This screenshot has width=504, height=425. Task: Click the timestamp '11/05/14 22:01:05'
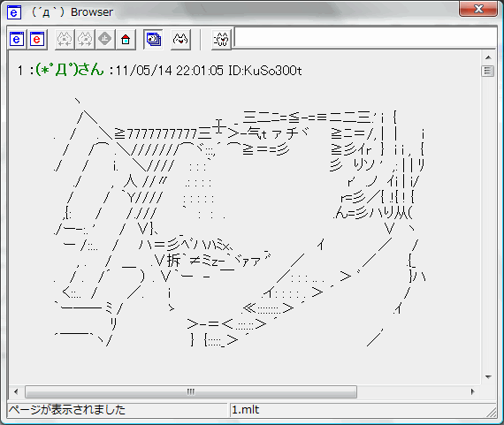(x=169, y=71)
